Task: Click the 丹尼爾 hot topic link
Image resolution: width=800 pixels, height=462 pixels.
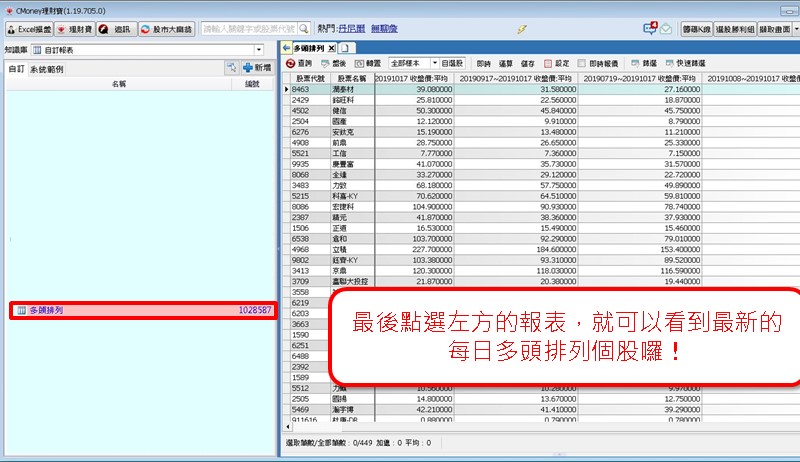Action: point(351,29)
